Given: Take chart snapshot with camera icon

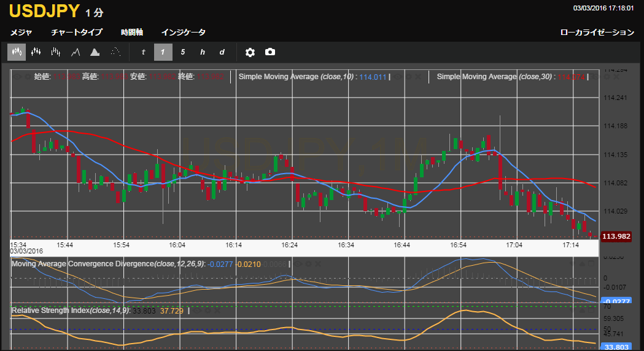Looking at the screenshot, I should pos(270,52).
